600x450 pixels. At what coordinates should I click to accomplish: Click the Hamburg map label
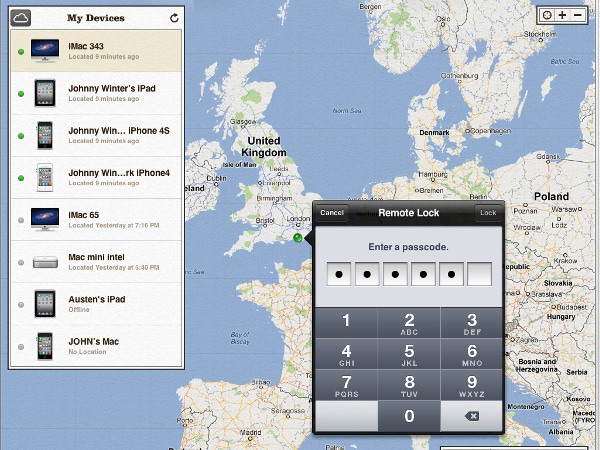[x=433, y=174]
